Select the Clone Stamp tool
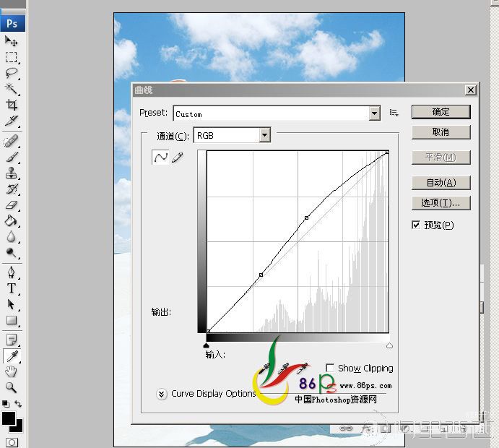 [11, 173]
